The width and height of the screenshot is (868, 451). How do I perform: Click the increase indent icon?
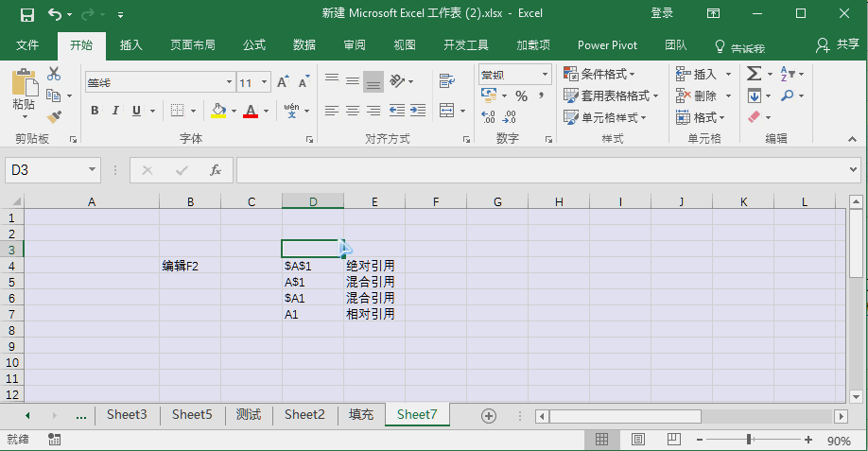tap(418, 111)
